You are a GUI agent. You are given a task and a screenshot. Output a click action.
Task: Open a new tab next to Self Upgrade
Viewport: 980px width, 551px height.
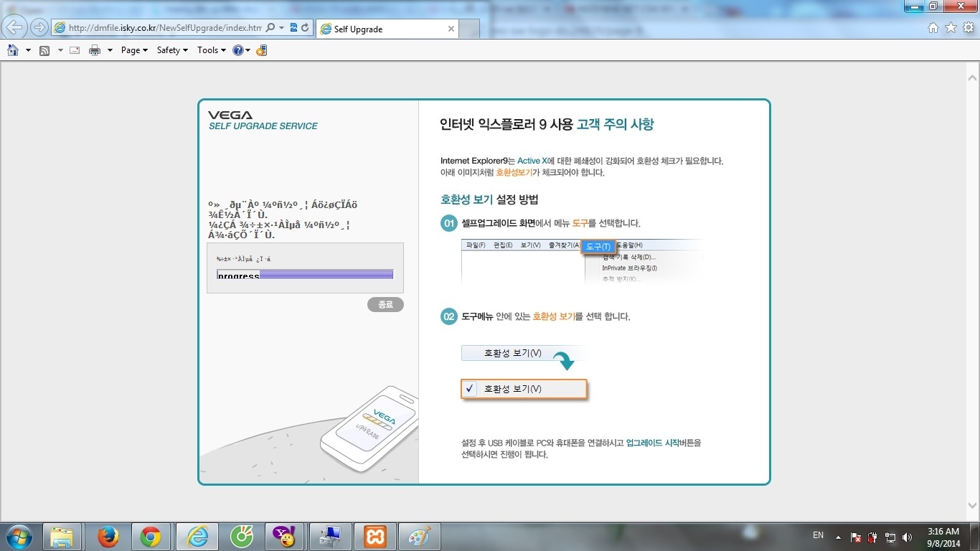point(470,29)
